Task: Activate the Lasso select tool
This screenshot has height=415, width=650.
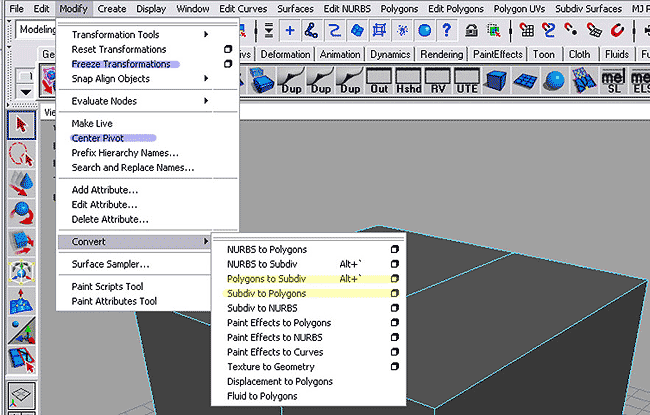Action: pyautogui.click(x=22, y=155)
